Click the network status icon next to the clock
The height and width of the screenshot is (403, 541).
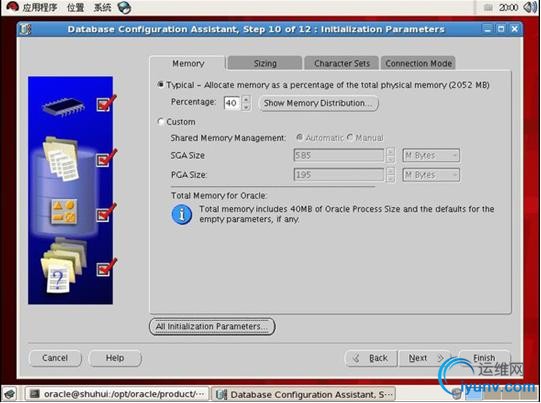point(488,8)
